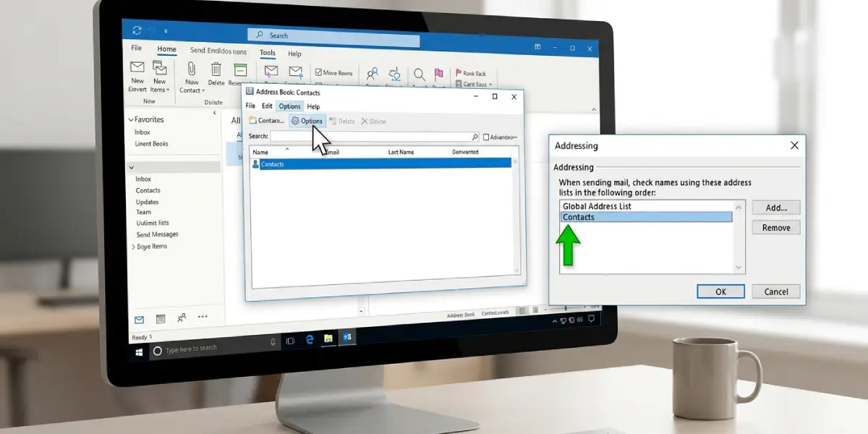Select Contacts in the Addressing dialog list

click(647, 217)
